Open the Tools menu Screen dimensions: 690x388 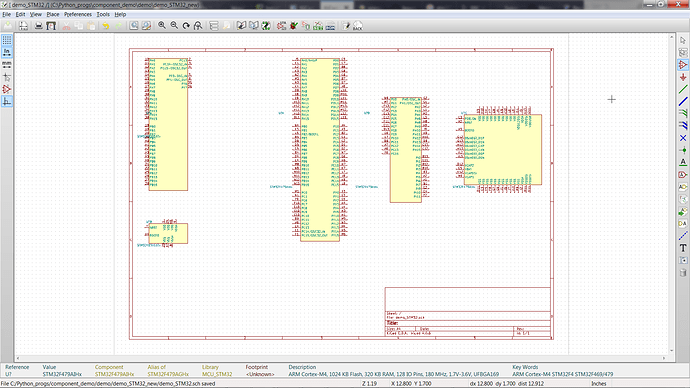click(x=103, y=15)
